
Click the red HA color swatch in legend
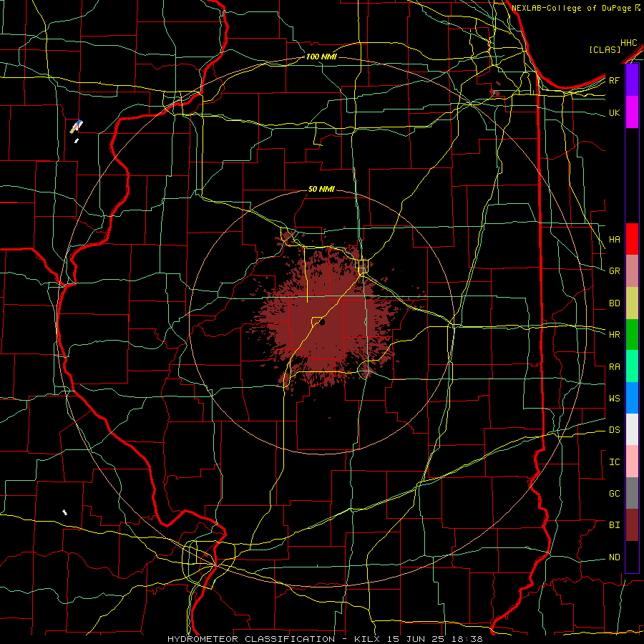632,239
